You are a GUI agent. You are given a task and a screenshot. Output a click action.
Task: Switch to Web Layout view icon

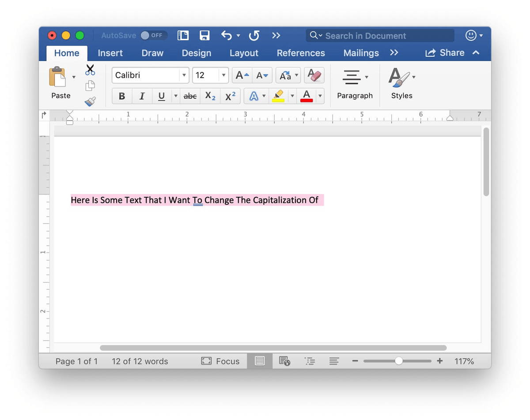pos(285,361)
